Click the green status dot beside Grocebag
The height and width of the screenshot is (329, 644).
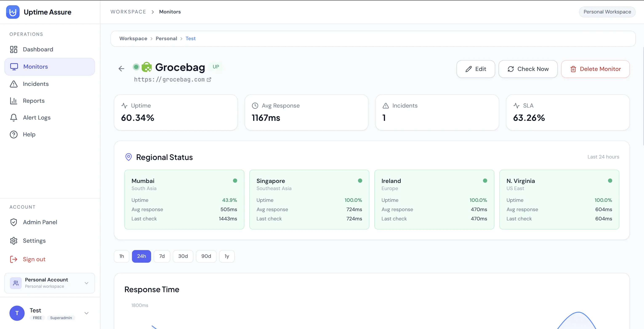[136, 67]
